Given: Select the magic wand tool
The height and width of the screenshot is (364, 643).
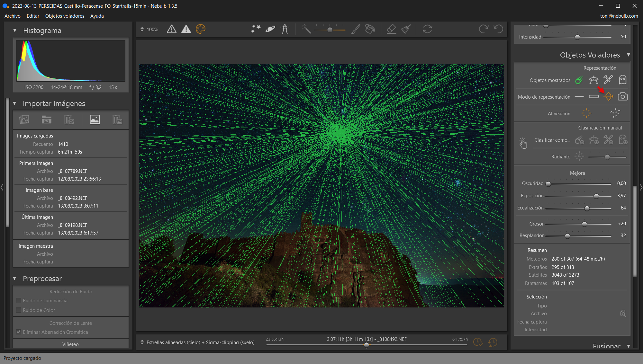Looking at the screenshot, I should [x=306, y=29].
